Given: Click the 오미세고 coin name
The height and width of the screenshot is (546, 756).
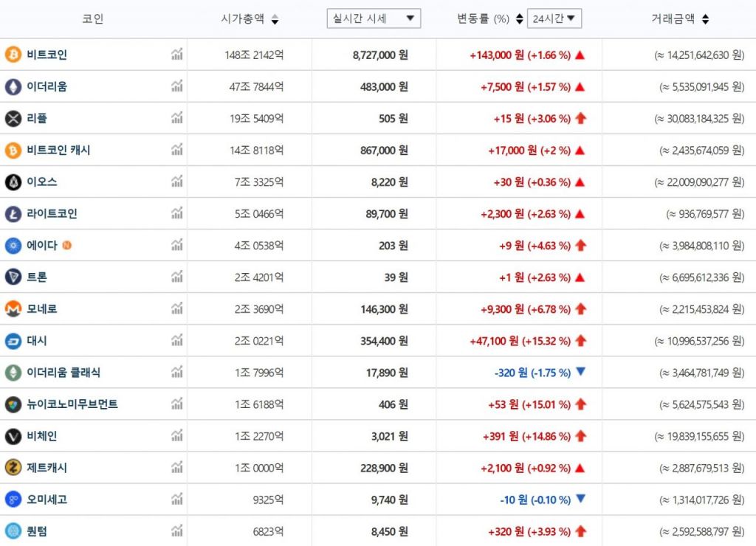Looking at the screenshot, I should [x=47, y=500].
